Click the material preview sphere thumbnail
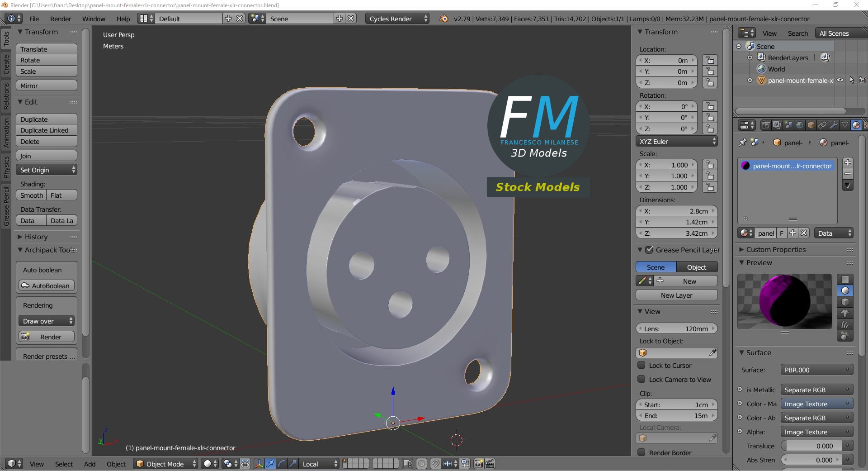Viewport: 868px width, 471px height. point(784,301)
